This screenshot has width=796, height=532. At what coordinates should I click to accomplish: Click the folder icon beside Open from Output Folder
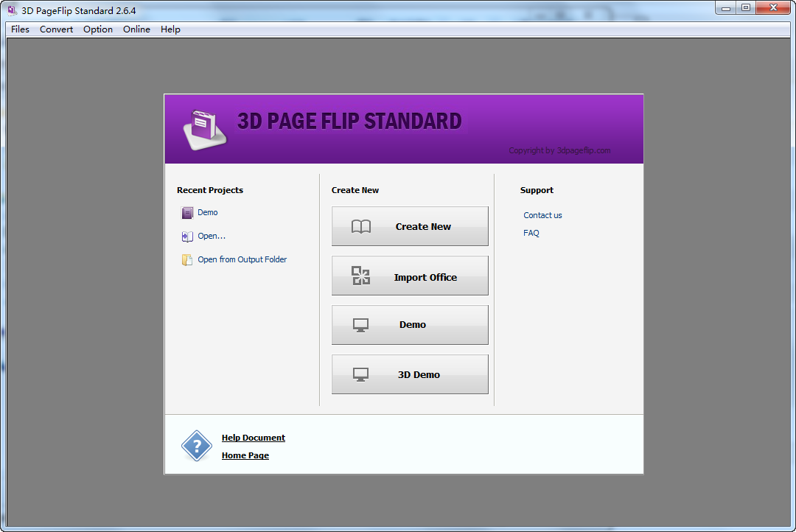pyautogui.click(x=186, y=259)
